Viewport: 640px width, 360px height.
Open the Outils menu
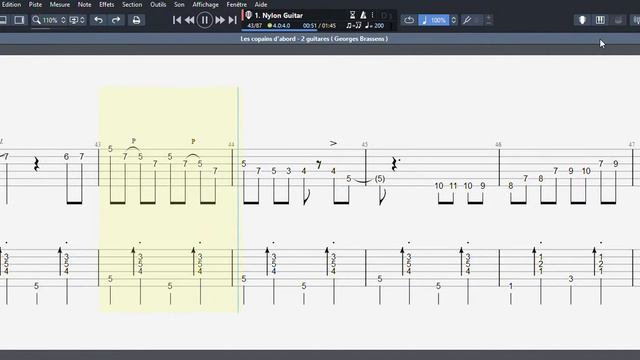point(158,4)
